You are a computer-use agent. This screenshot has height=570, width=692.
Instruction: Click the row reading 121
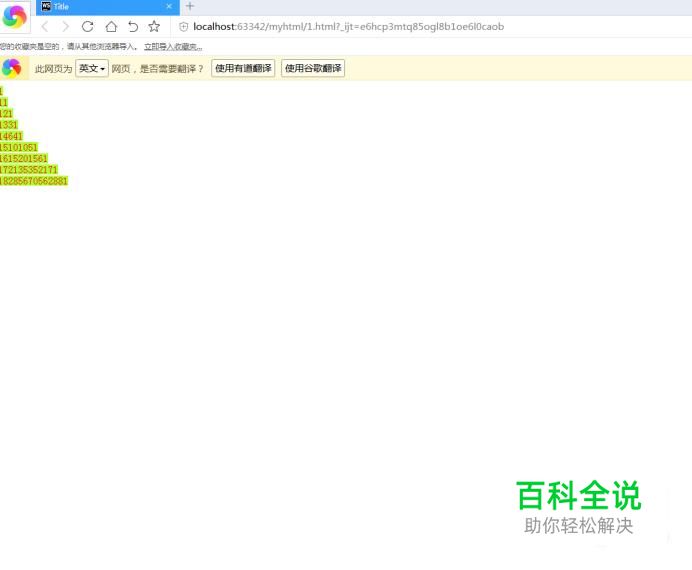pyautogui.click(x=7, y=114)
